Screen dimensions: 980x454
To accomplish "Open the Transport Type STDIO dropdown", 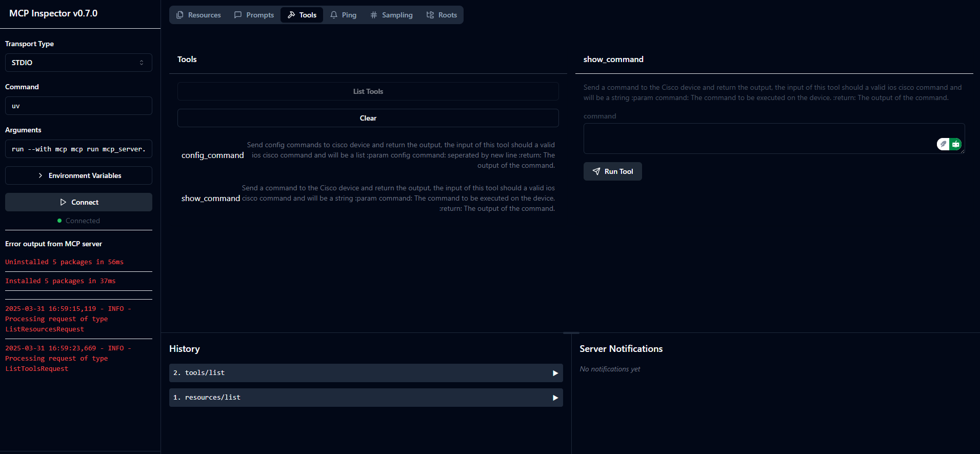I will [x=78, y=63].
